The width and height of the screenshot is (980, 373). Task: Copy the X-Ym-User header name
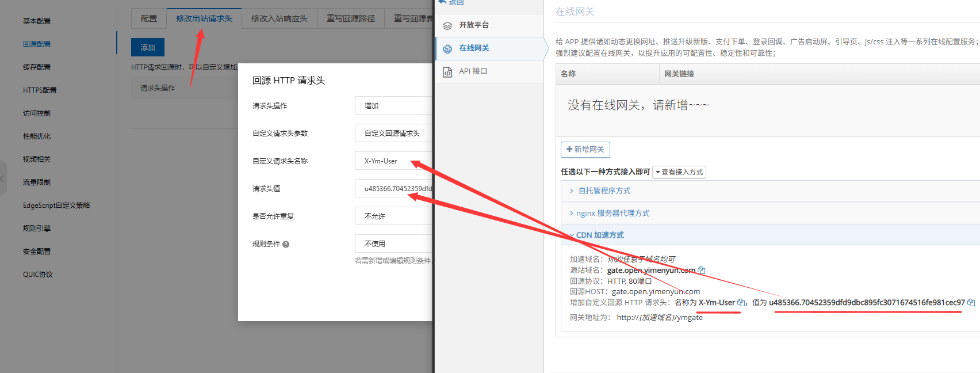[x=741, y=303]
